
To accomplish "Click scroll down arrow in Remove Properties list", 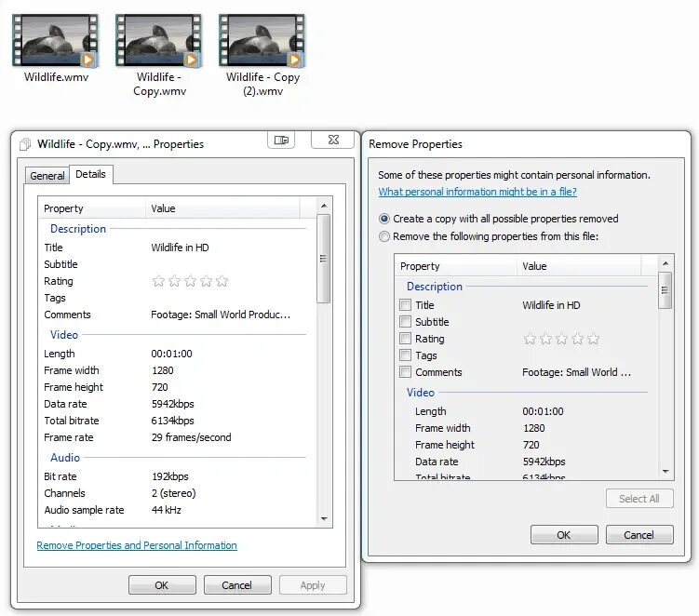I will [x=665, y=472].
